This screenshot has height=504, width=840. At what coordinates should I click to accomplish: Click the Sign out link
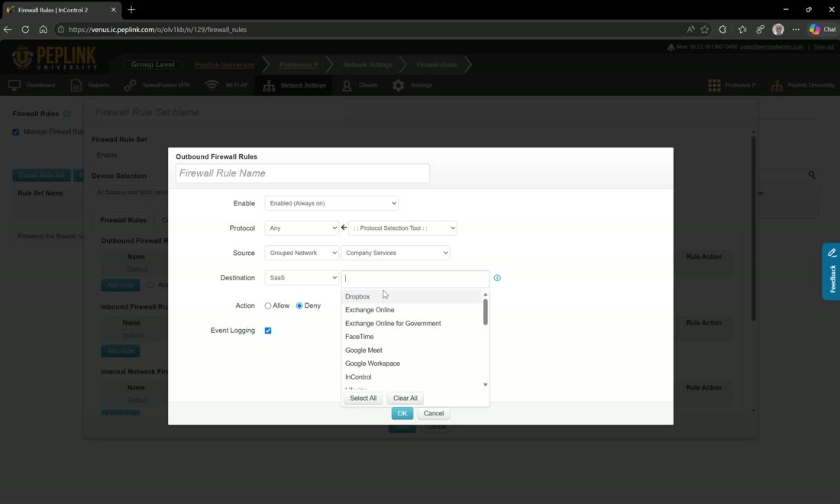823,47
